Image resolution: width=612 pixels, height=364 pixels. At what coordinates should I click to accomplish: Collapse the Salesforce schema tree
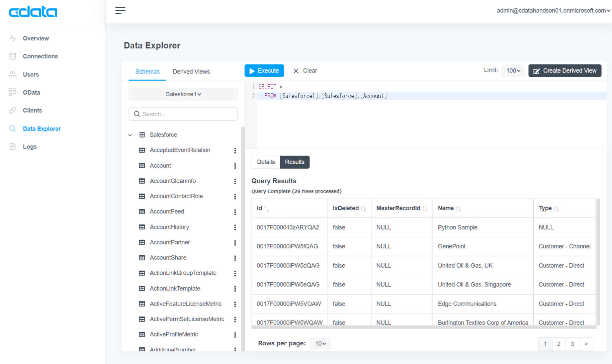(x=130, y=135)
